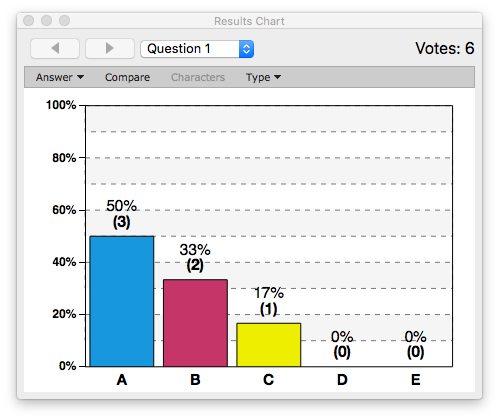Close the Results Chart window
Viewport: 499px width, 420px height.
coord(29,21)
